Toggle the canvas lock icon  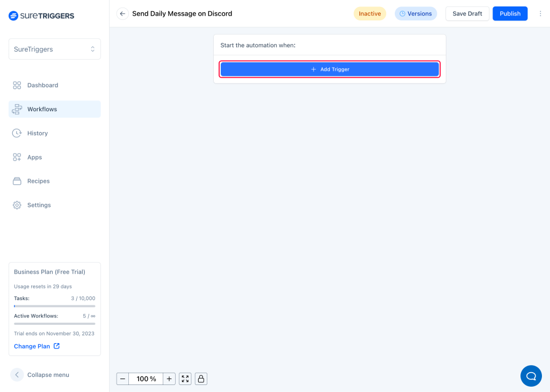coord(201,379)
